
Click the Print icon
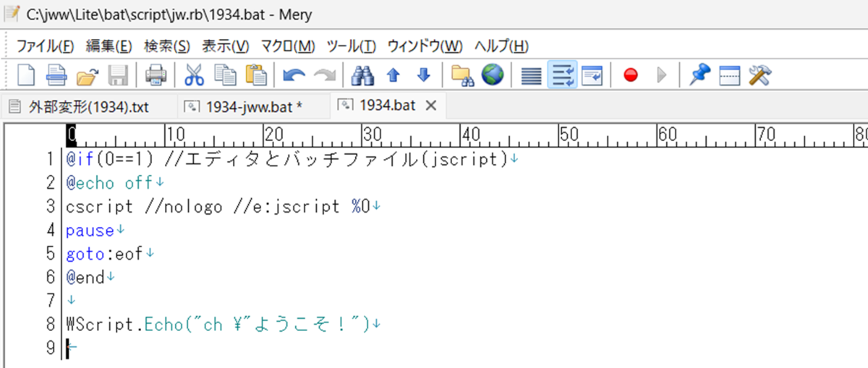pos(157,75)
